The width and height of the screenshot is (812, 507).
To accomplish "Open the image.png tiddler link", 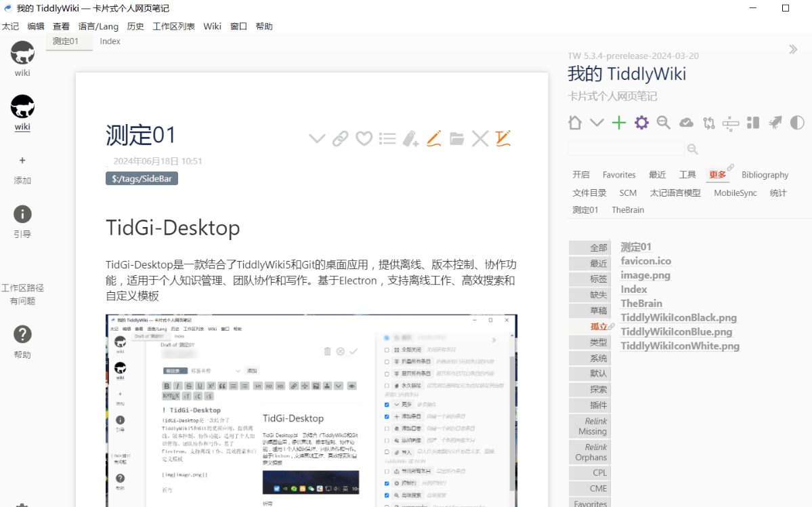I will [645, 275].
